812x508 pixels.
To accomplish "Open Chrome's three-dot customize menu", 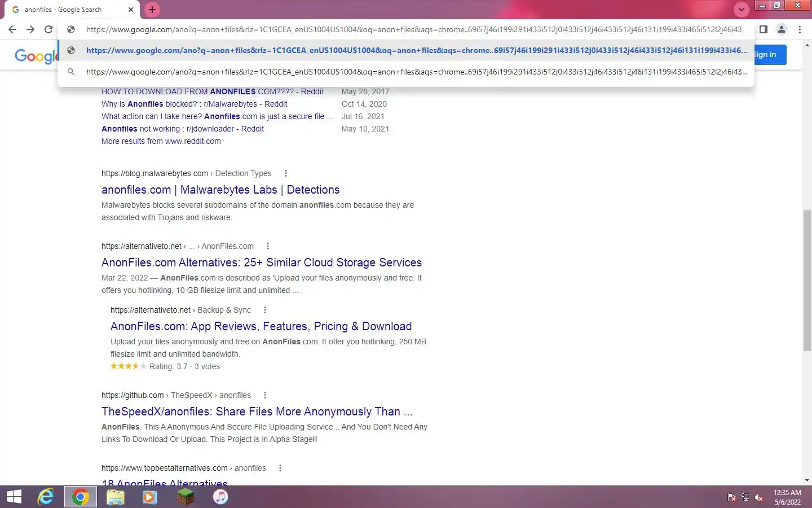I will pos(800,29).
